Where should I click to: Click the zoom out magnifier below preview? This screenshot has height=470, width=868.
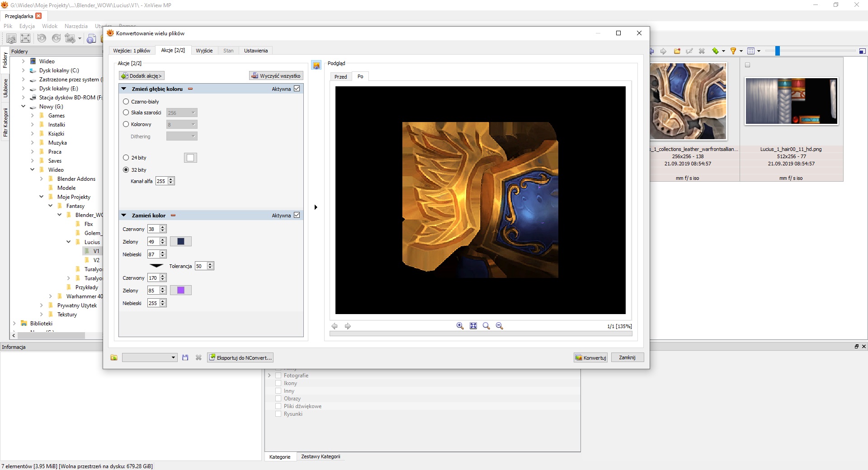point(500,326)
